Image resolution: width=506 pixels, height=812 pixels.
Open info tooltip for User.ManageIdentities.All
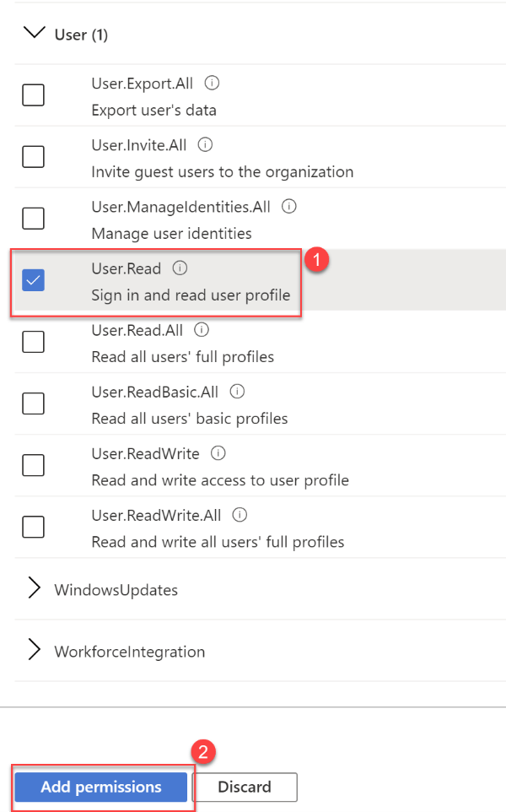coord(288,206)
